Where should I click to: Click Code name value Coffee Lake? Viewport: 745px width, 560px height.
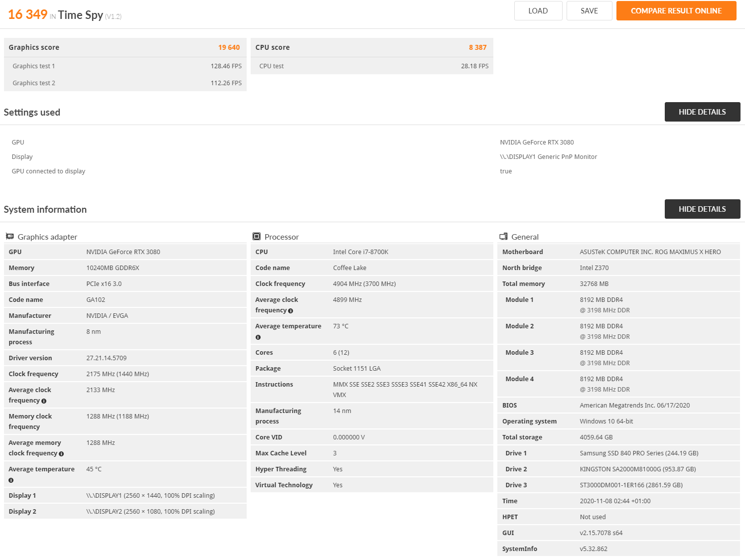[x=349, y=268]
